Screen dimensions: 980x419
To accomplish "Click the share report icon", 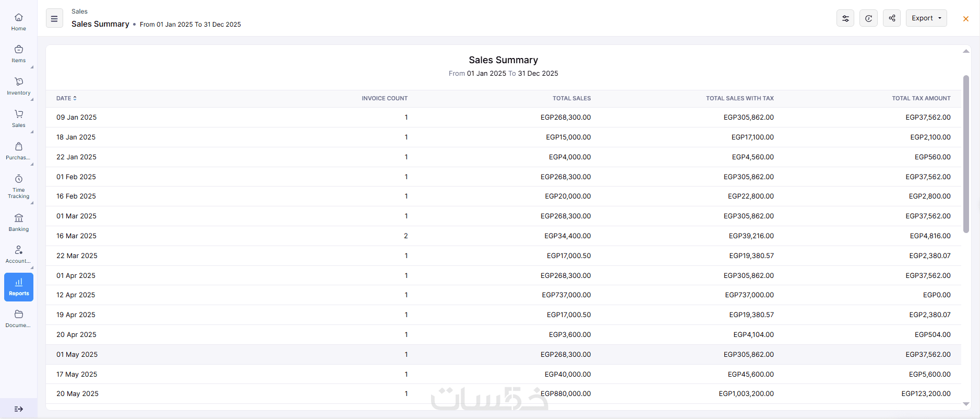I will pos(892,18).
